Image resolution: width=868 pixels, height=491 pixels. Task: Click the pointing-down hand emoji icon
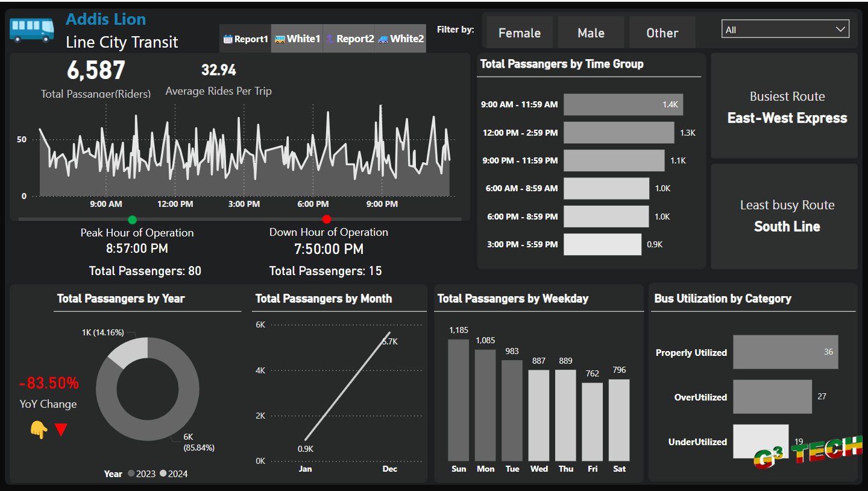(x=39, y=430)
